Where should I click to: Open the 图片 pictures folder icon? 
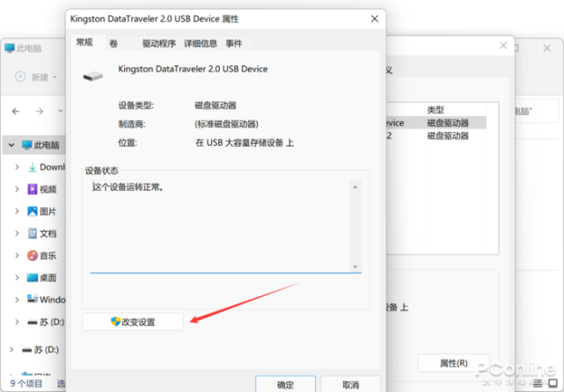(33, 211)
